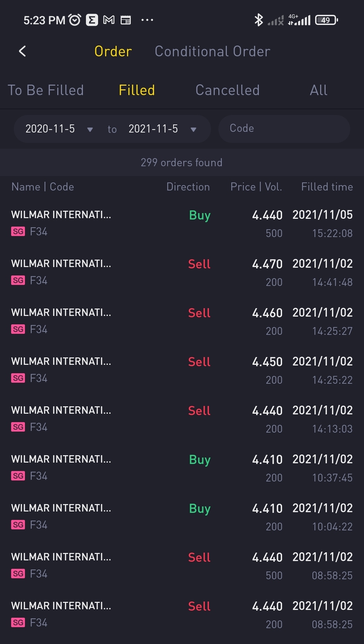Open the Sell order at price 4.450
364x644 pixels.
(x=182, y=370)
